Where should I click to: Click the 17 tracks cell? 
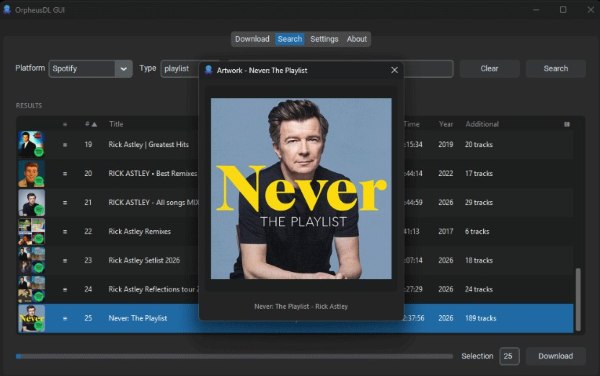pyautogui.click(x=479, y=173)
